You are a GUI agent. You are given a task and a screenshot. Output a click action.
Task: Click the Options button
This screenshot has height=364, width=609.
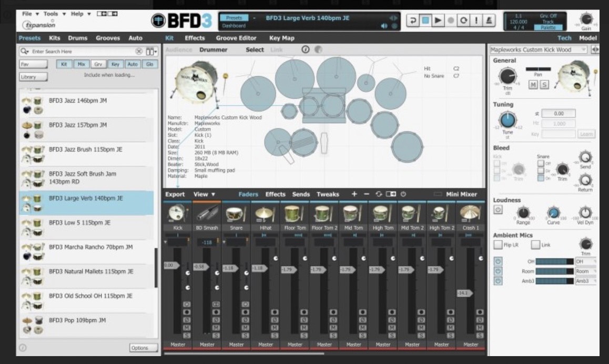point(144,348)
